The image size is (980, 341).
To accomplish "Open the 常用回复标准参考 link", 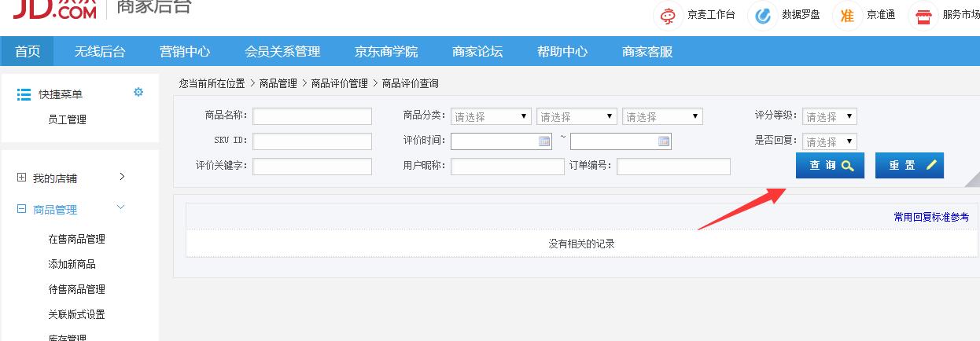I will pos(931,217).
